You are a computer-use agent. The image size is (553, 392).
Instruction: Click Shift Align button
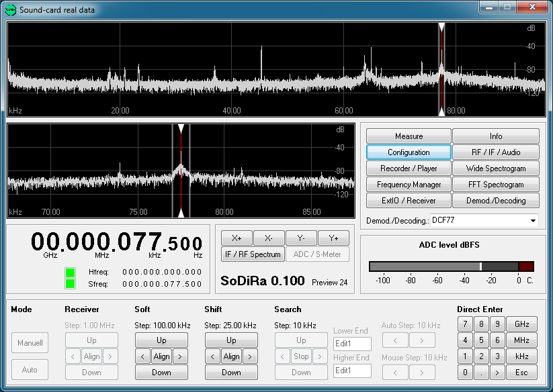(231, 356)
